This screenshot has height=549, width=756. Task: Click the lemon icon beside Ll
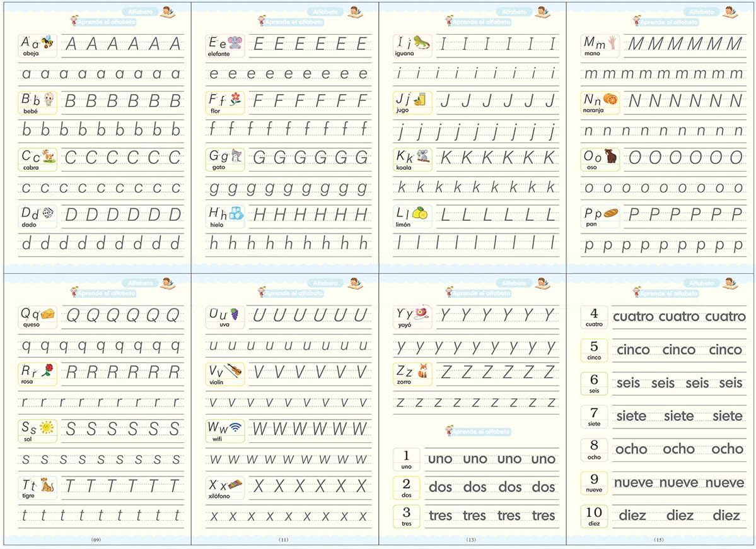(420, 213)
